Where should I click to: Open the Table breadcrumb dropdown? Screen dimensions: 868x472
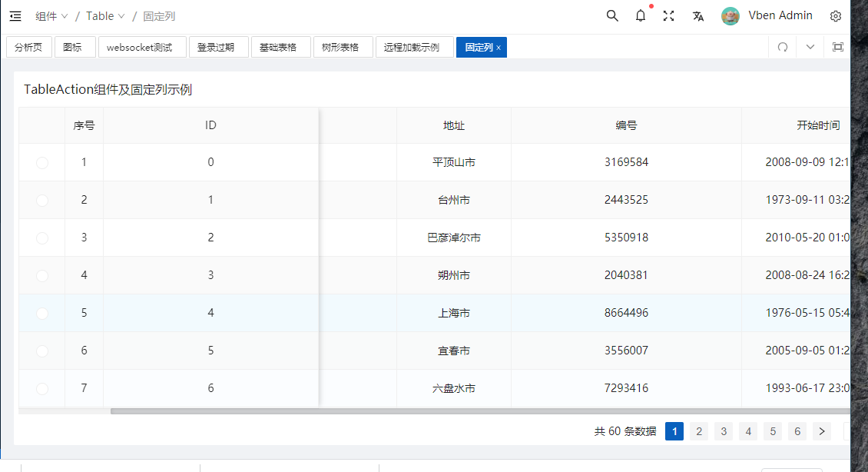coord(104,15)
